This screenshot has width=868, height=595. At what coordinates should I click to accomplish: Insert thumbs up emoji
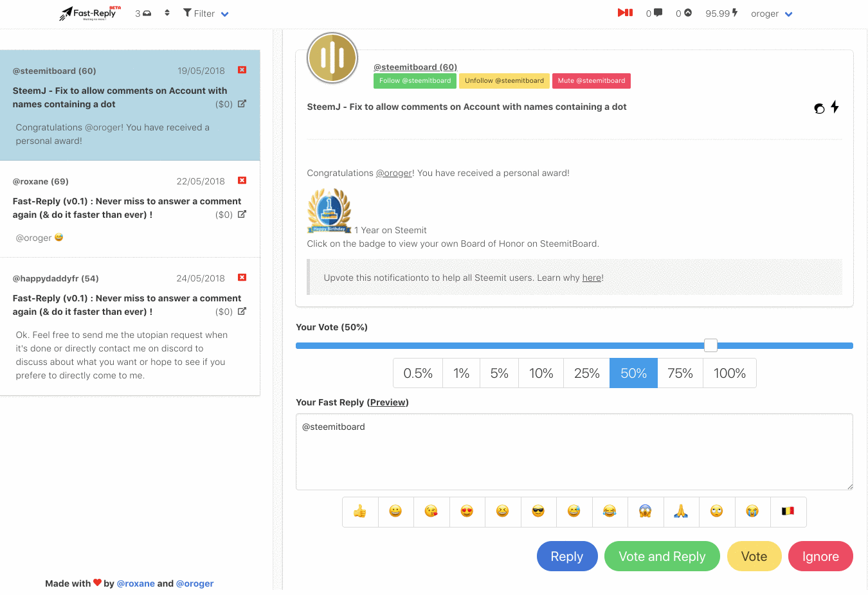coord(360,511)
